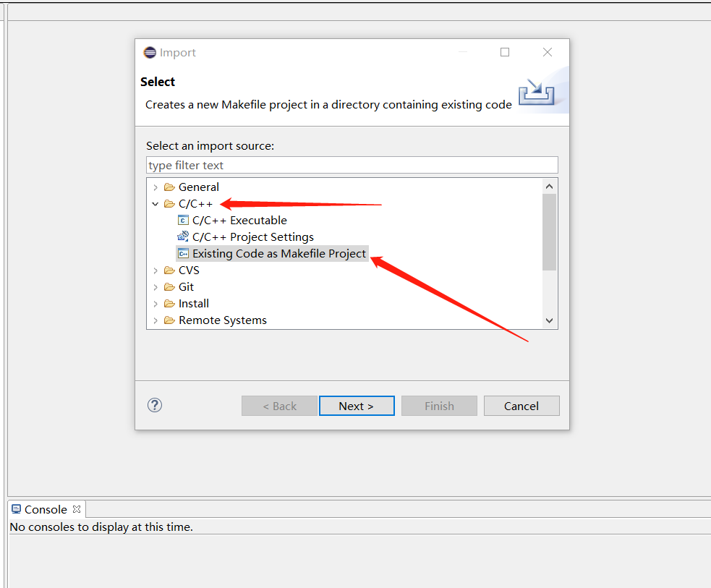711x588 pixels.
Task: Expand the Install category
Action: (x=156, y=304)
